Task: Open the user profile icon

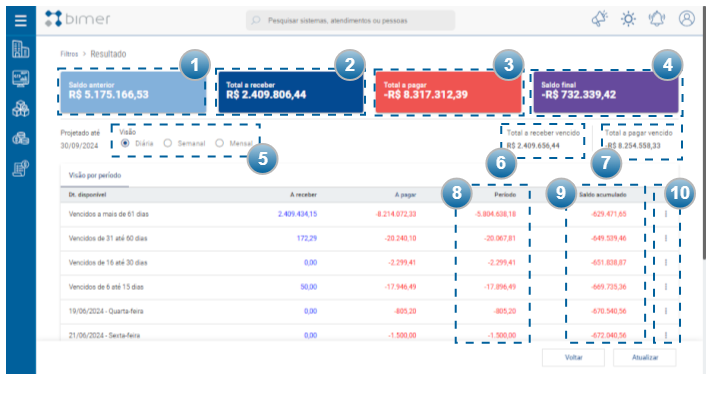Action: (687, 19)
